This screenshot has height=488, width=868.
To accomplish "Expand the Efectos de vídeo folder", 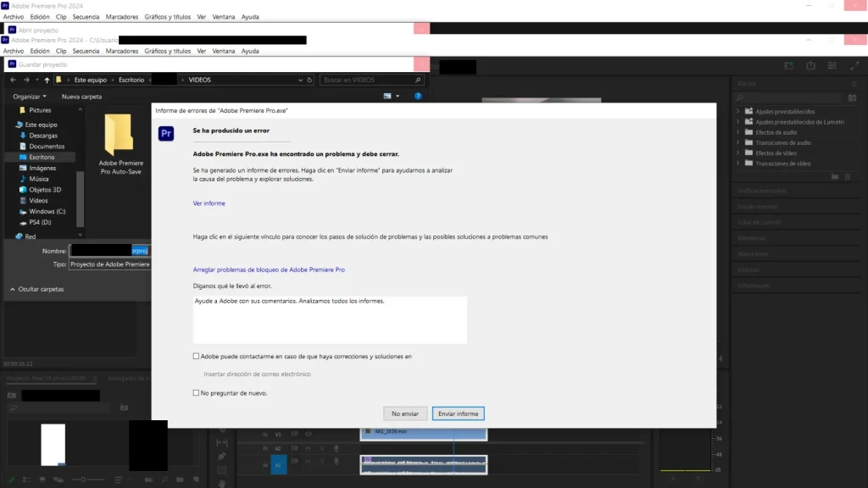I will 738,153.
